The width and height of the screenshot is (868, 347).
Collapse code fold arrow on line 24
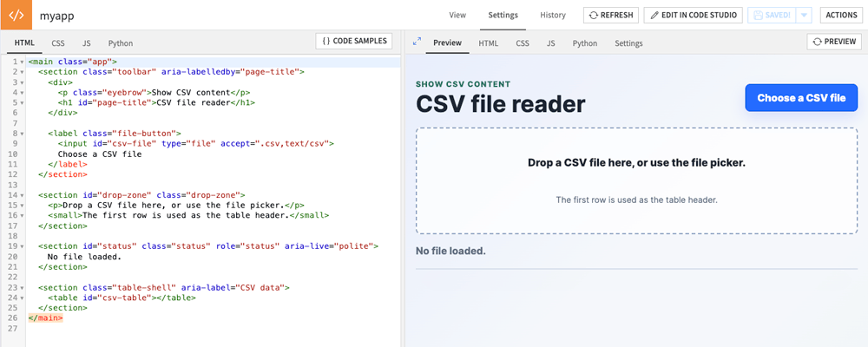[x=22, y=298]
